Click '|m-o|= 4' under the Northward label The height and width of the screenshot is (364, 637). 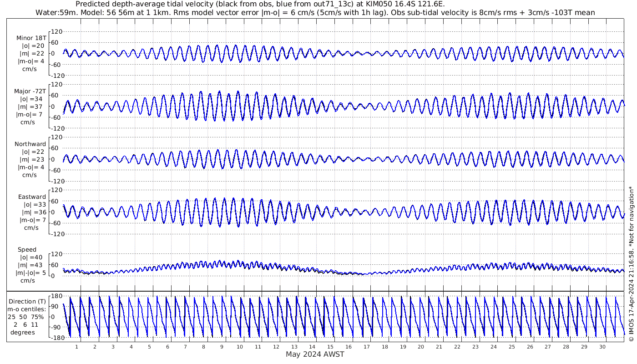click(x=31, y=167)
